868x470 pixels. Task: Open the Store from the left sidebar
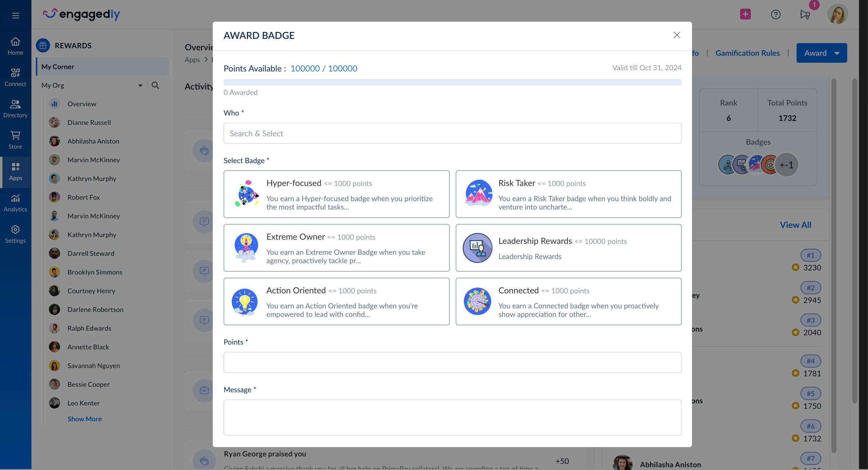[x=15, y=140]
